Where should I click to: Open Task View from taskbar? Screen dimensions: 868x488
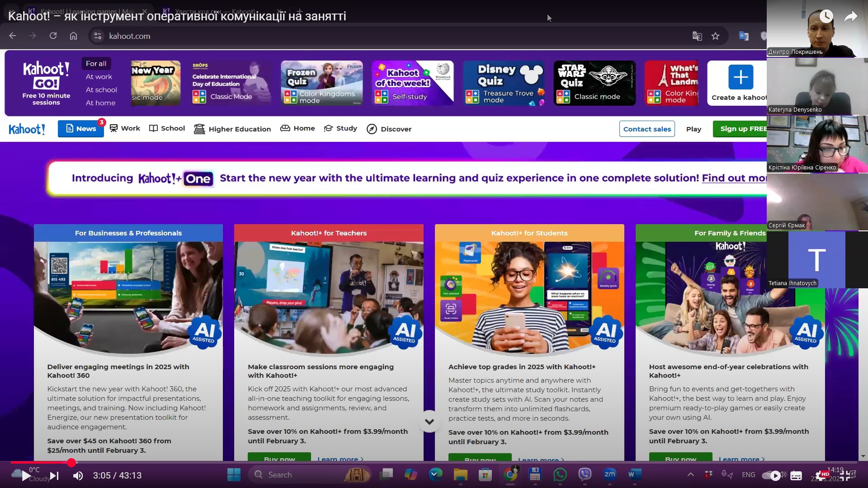point(386,474)
